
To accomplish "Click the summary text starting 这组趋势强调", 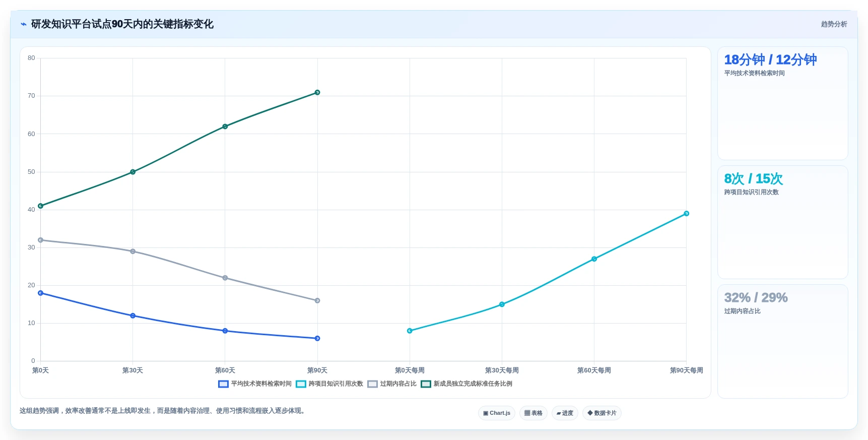I will click(163, 411).
